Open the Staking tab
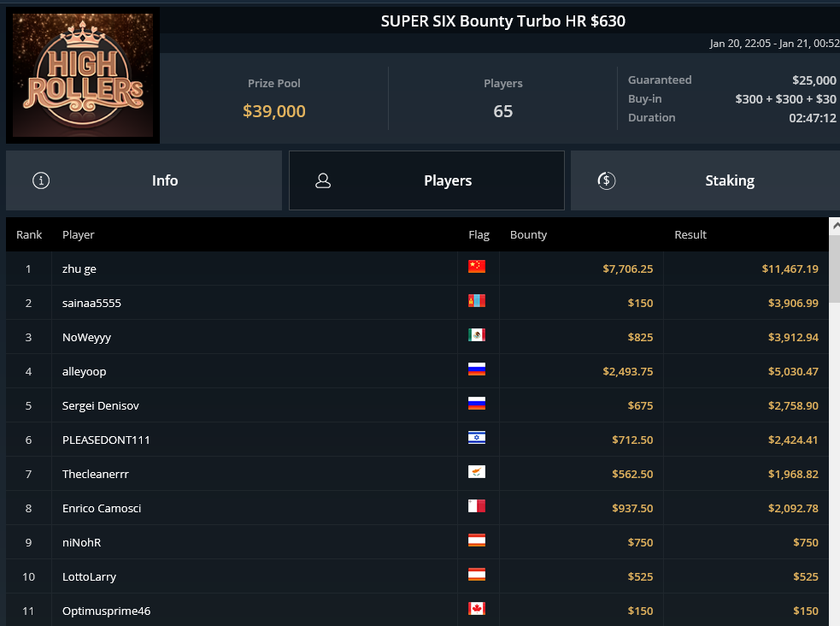The image size is (840, 626). pos(706,180)
